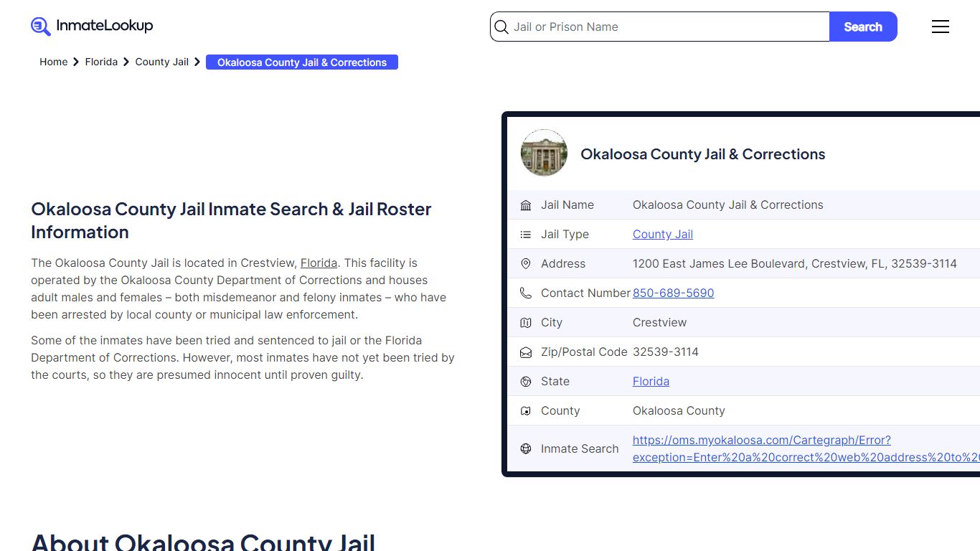Click the phone icon beside Contact Number

(x=526, y=293)
